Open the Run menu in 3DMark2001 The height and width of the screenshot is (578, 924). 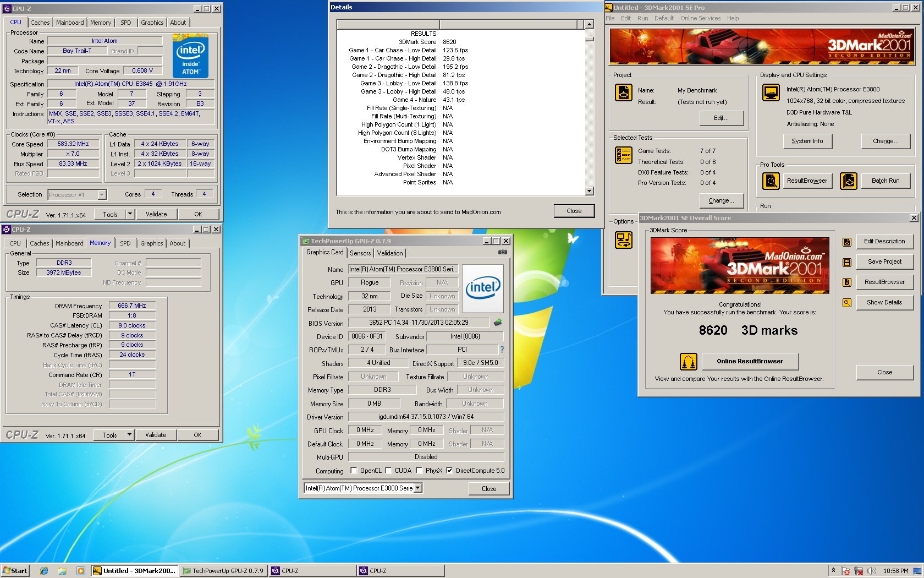click(x=642, y=18)
